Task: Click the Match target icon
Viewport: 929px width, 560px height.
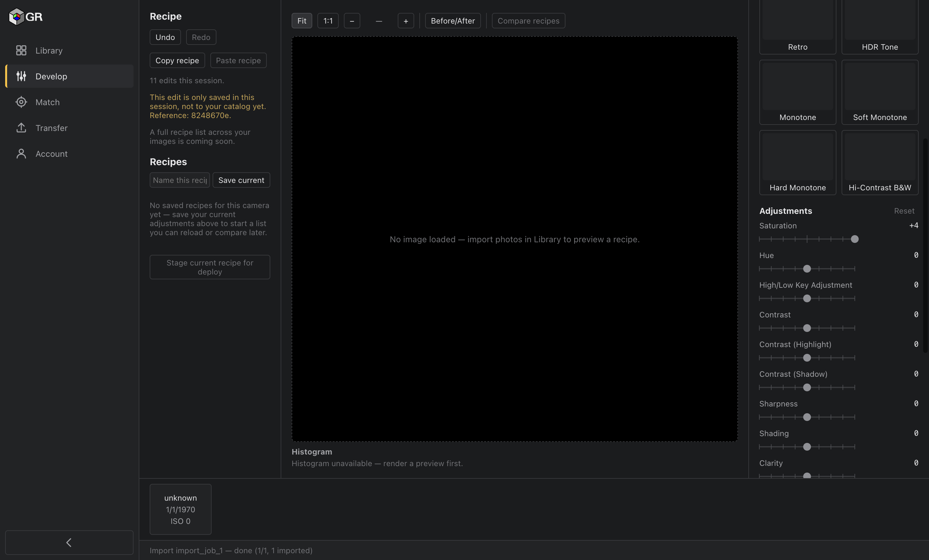Action: coord(21,102)
